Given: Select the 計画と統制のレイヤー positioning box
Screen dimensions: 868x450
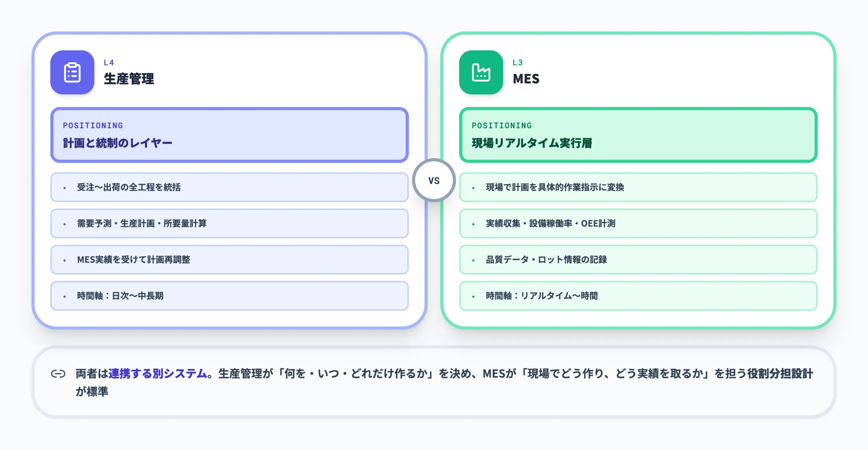Looking at the screenshot, I should coord(229,135).
